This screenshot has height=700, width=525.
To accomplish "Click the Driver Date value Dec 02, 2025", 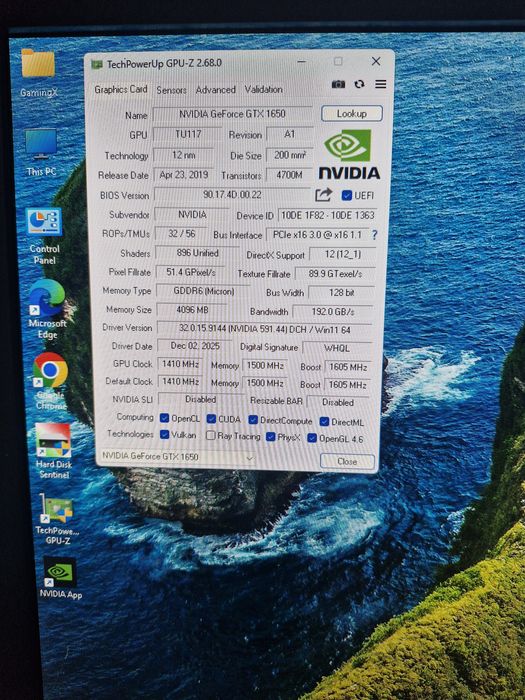I will click(195, 346).
